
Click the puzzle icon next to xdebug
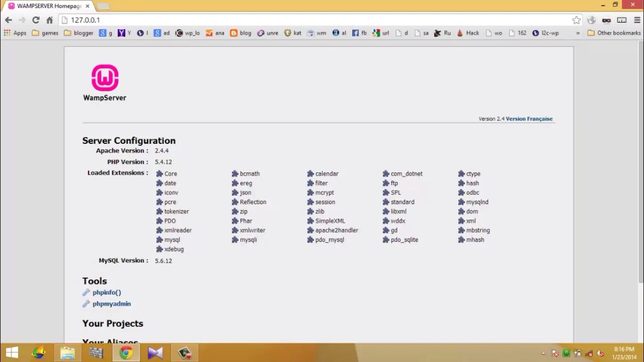[x=160, y=249]
